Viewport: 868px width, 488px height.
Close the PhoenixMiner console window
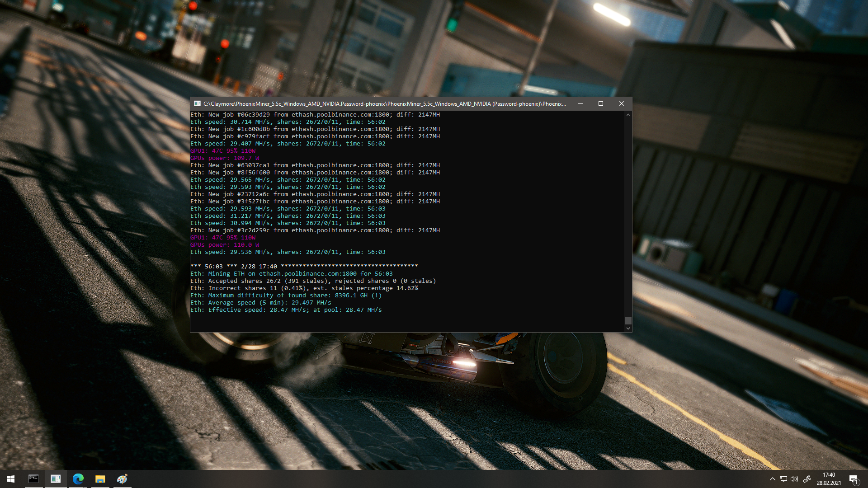click(x=622, y=103)
